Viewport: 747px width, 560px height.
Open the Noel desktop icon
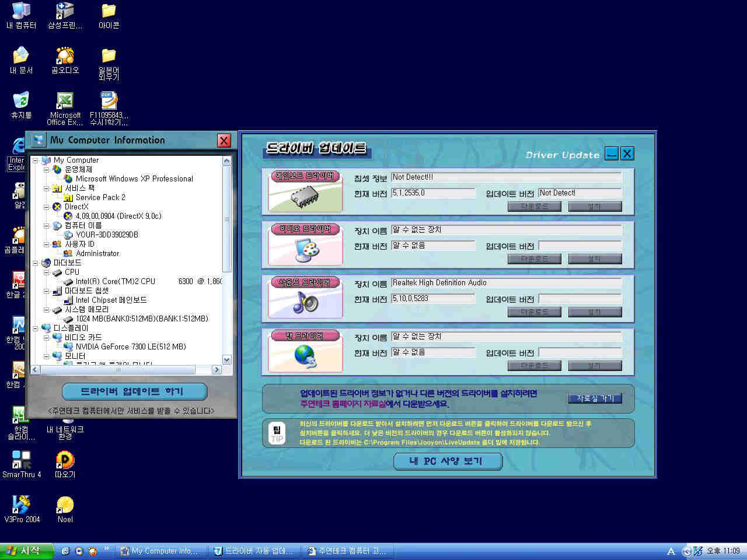coord(65,509)
